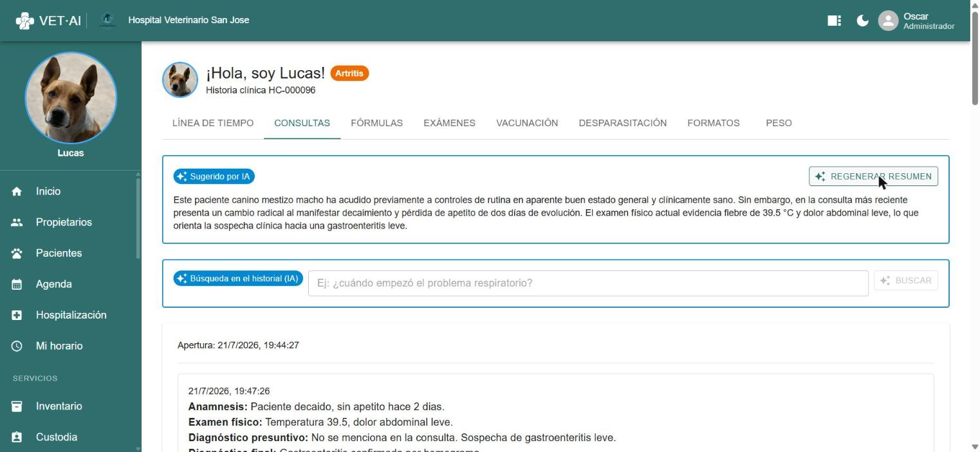This screenshot has height=452, width=980.
Task: Click the Buscar button
Action: point(906,281)
